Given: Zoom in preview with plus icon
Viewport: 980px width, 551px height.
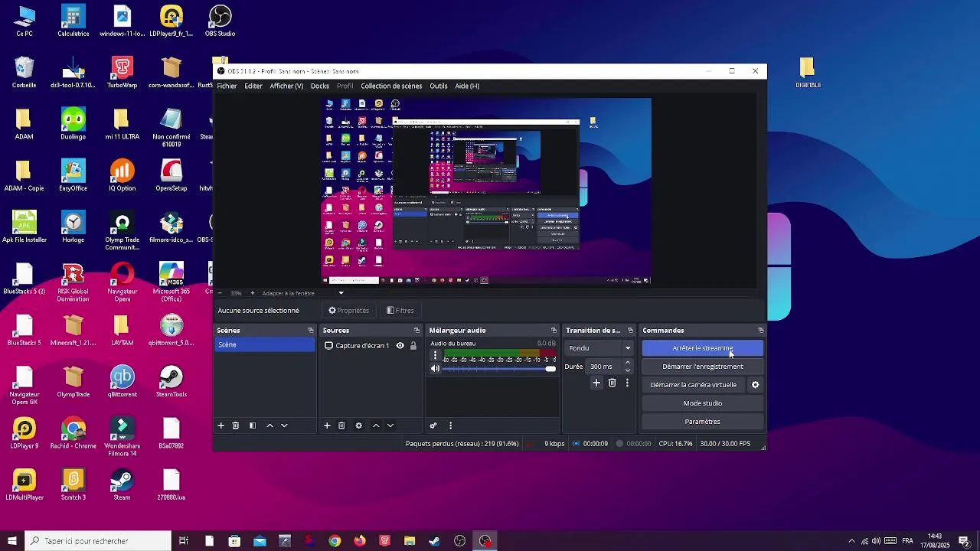Looking at the screenshot, I should [x=253, y=293].
